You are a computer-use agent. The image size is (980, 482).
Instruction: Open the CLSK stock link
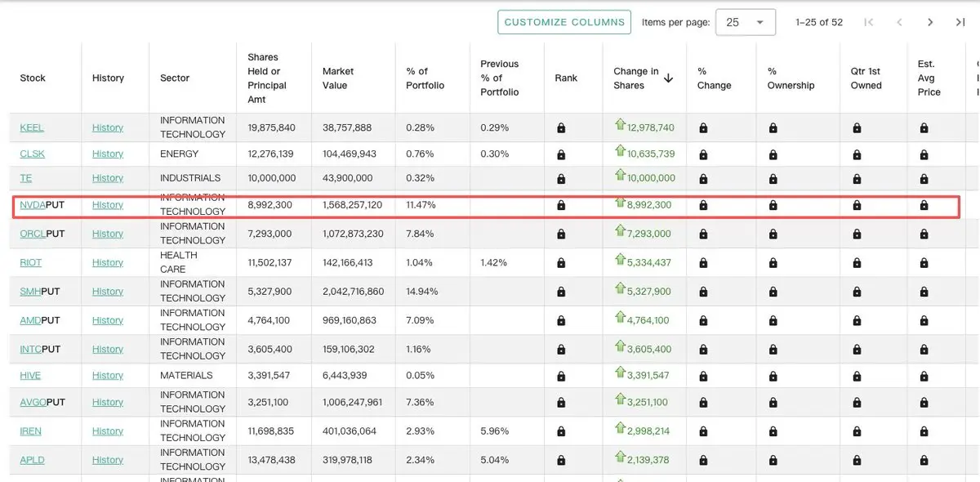tap(32, 154)
